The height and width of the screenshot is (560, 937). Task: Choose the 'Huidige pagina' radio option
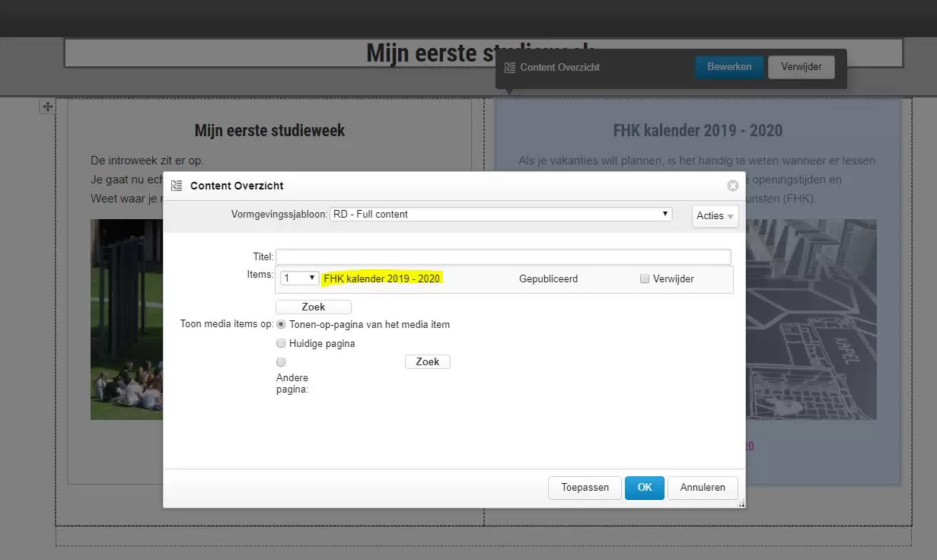281,343
